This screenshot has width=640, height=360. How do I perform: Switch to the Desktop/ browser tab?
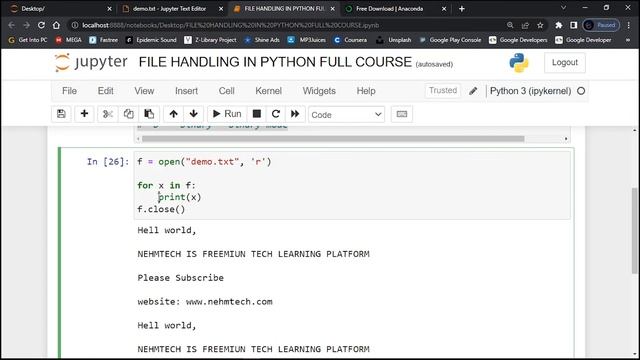pyautogui.click(x=60, y=9)
